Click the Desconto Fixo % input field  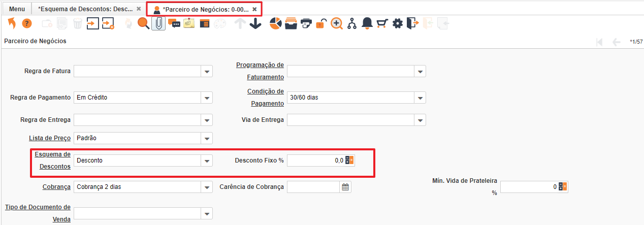[x=315, y=160]
